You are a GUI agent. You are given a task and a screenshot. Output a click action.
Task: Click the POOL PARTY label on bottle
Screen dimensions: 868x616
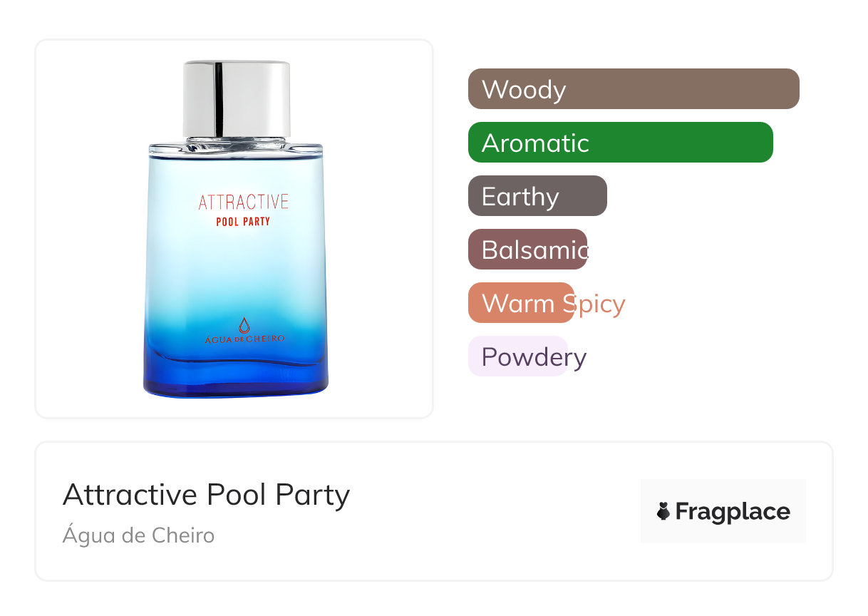pyautogui.click(x=243, y=221)
